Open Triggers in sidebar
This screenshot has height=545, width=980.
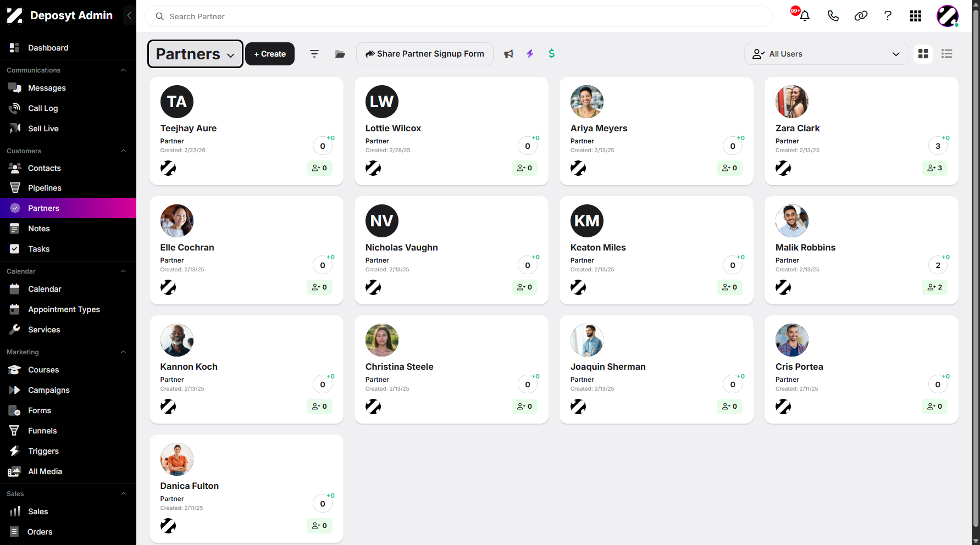pyautogui.click(x=68, y=451)
